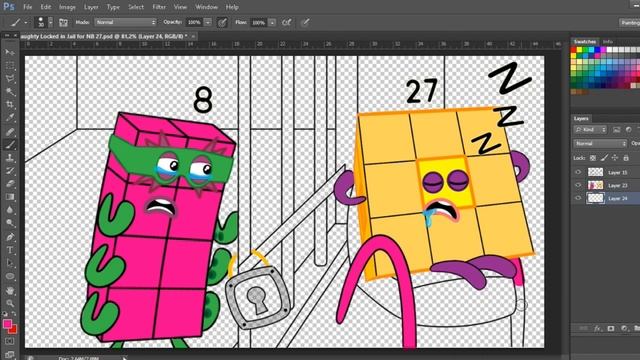
Task: Select the Clone Stamp tool
Action: click(x=10, y=158)
